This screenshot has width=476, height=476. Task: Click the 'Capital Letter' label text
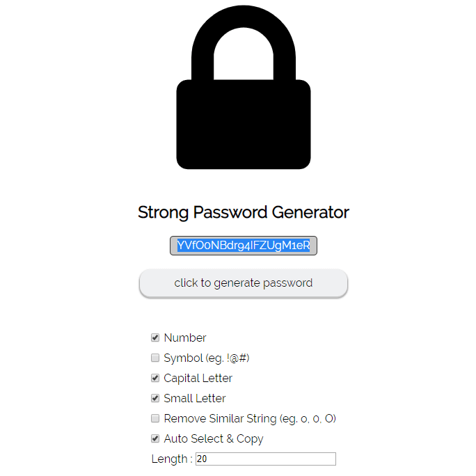[198, 379]
